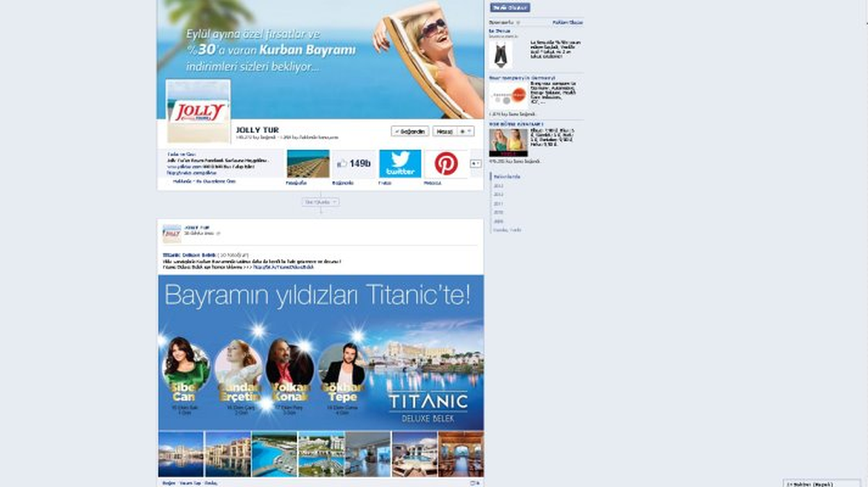Open the post author Jolly Tur avatar
This screenshot has height=487, width=868.
pyautogui.click(x=171, y=233)
